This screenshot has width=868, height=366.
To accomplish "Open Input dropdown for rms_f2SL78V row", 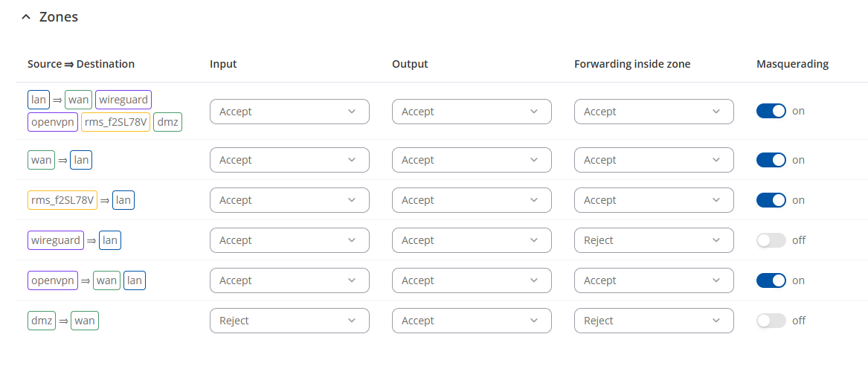I will click(289, 200).
